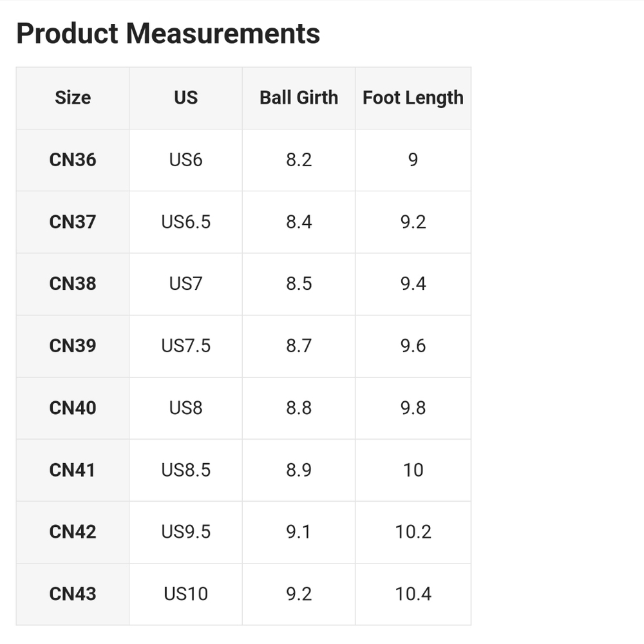Screen dimensions: 644x644
Task: Click the CN38 size cell
Action: [73, 284]
